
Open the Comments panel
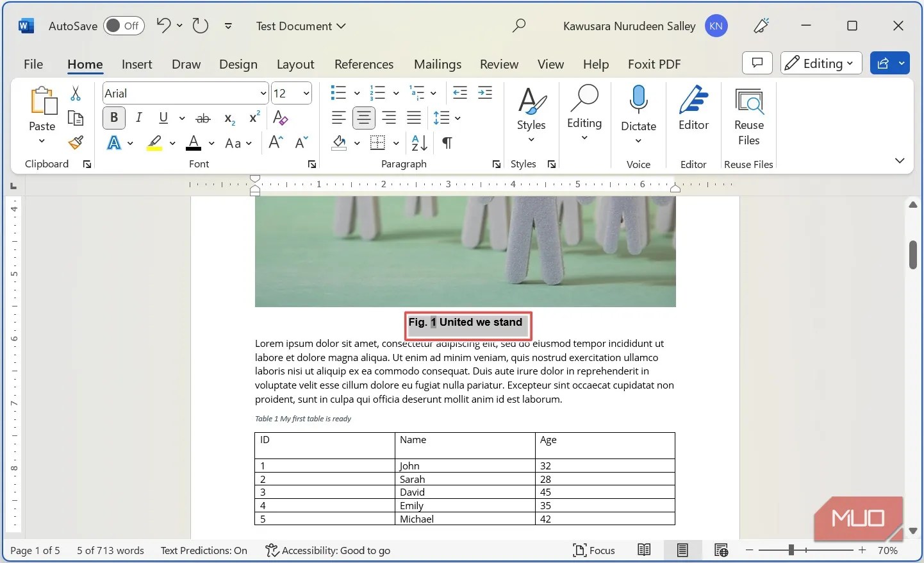point(757,63)
